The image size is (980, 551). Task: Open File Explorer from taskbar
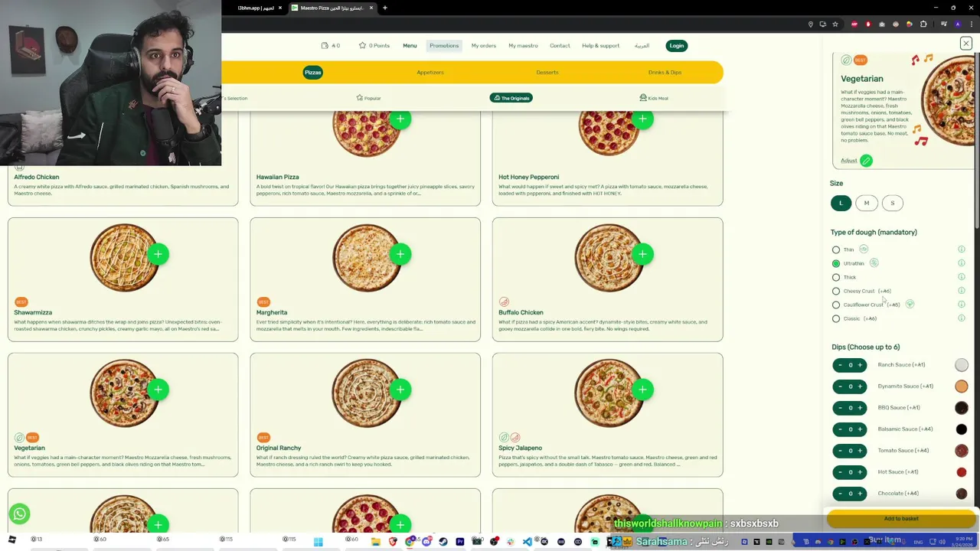click(x=376, y=542)
